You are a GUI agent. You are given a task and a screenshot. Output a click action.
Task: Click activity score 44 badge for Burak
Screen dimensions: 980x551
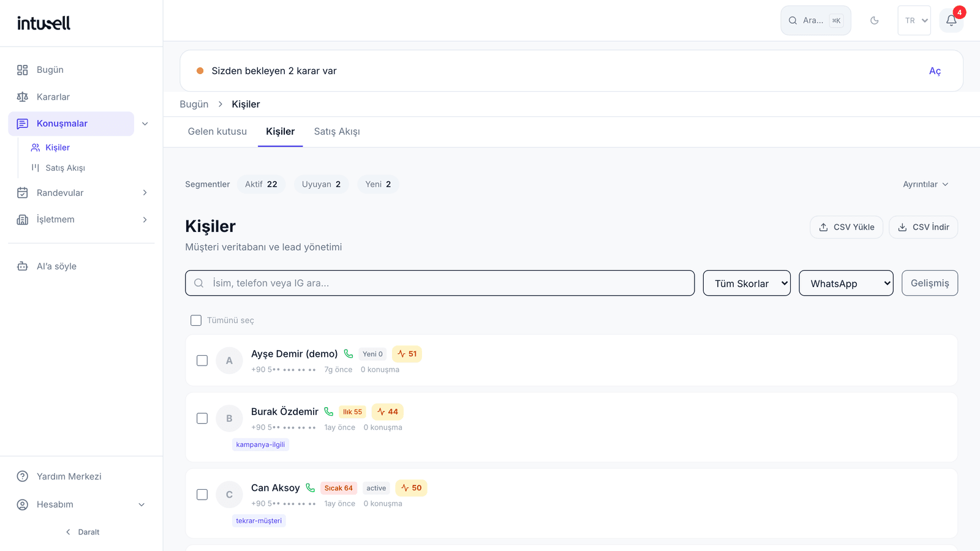[388, 412]
